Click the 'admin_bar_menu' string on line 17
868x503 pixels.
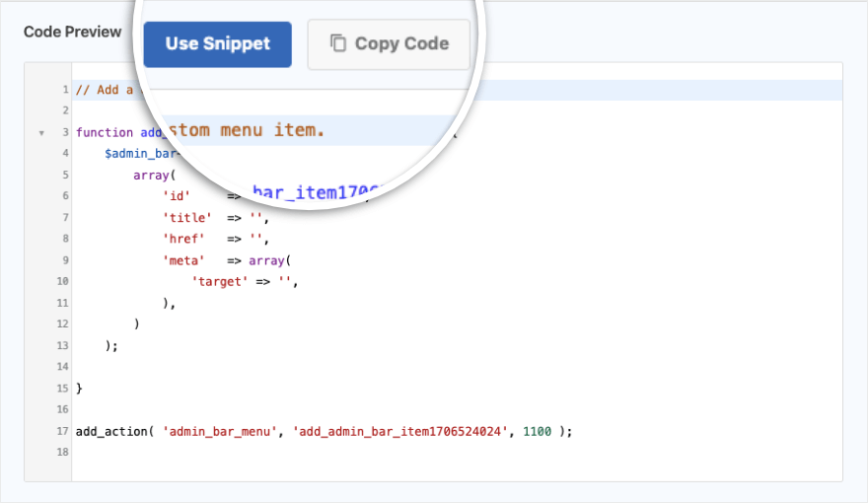click(219, 431)
